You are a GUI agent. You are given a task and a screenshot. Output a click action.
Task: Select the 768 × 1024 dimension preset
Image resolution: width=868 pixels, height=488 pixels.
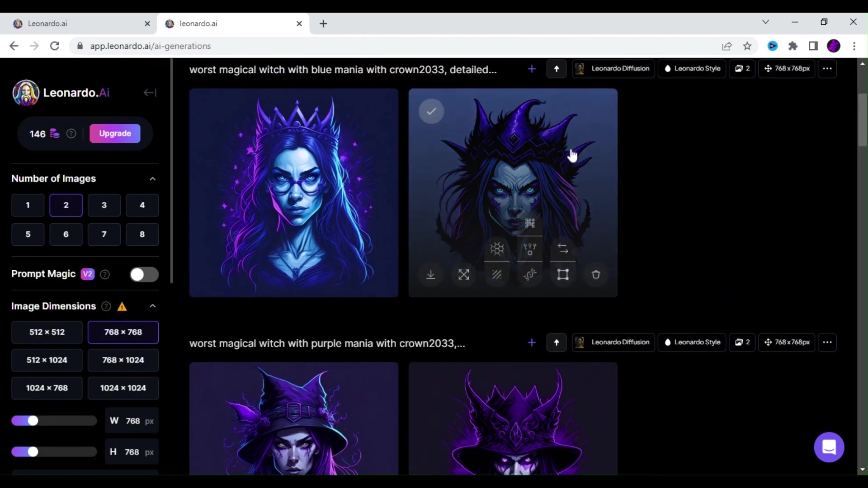(123, 360)
